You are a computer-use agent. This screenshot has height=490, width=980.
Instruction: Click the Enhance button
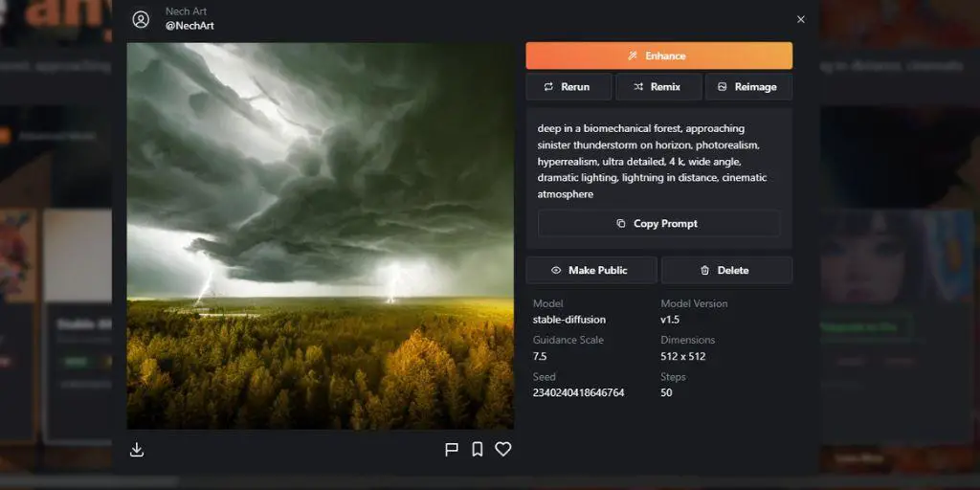(658, 56)
